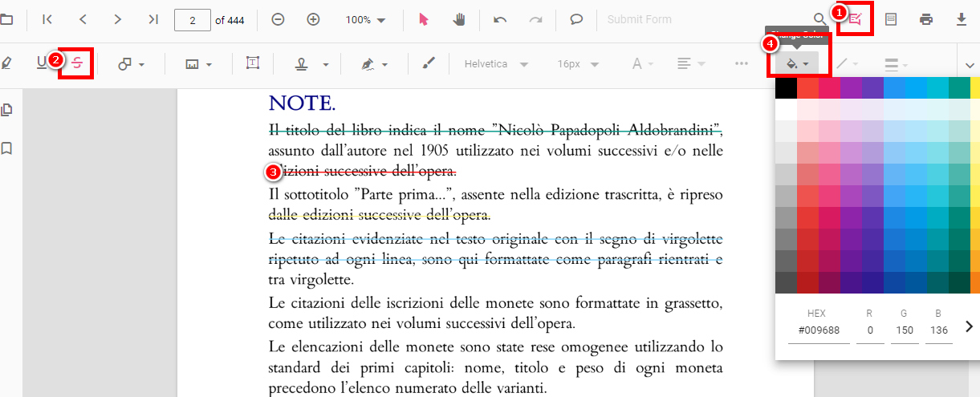Select the underline annotation tool
The image size is (980, 397).
coord(42,63)
